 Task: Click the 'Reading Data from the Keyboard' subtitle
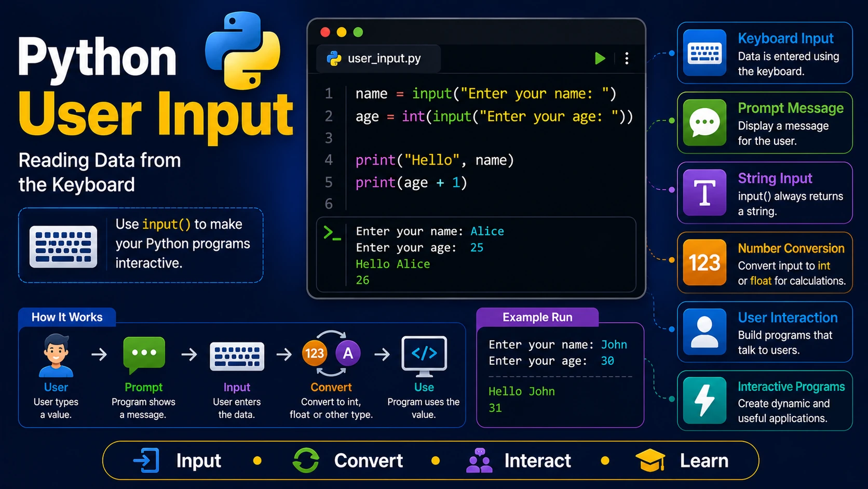click(100, 173)
